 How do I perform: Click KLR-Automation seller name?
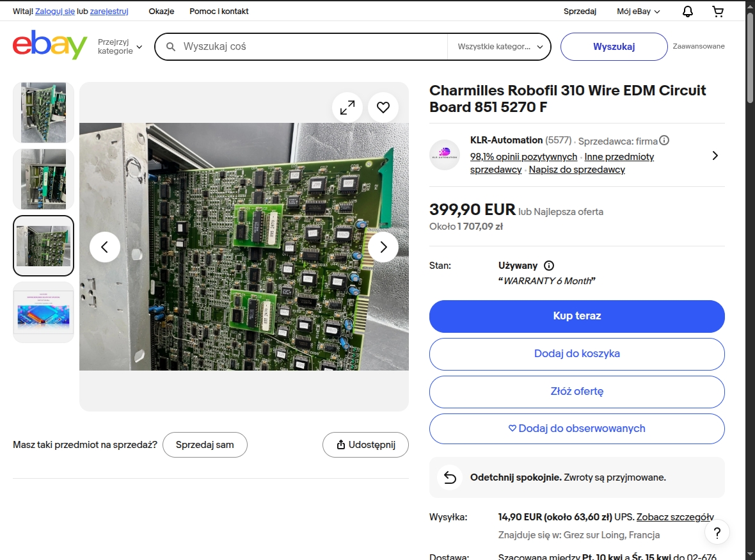point(506,140)
